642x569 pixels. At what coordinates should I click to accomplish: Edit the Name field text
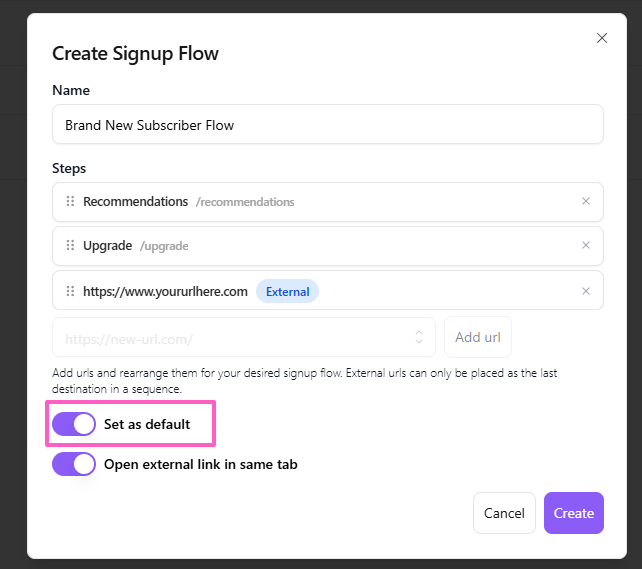point(327,125)
